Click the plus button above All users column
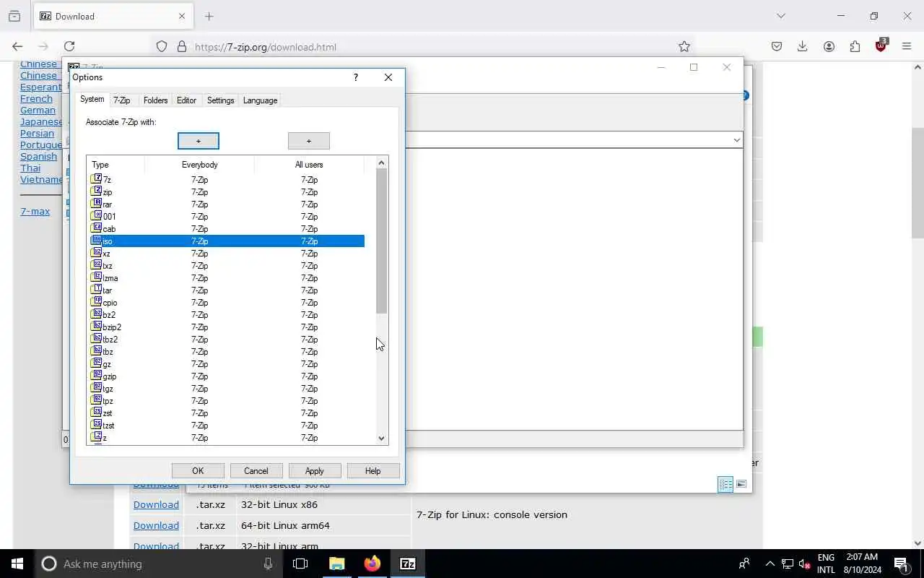The height and width of the screenshot is (578, 924). [309, 141]
